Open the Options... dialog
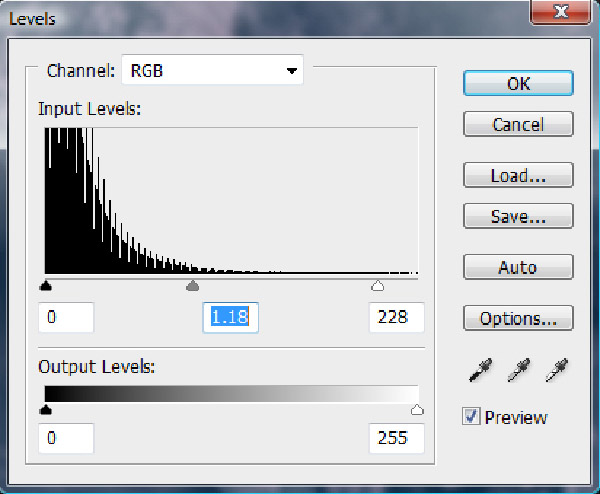The width and height of the screenshot is (600, 494). click(x=518, y=318)
